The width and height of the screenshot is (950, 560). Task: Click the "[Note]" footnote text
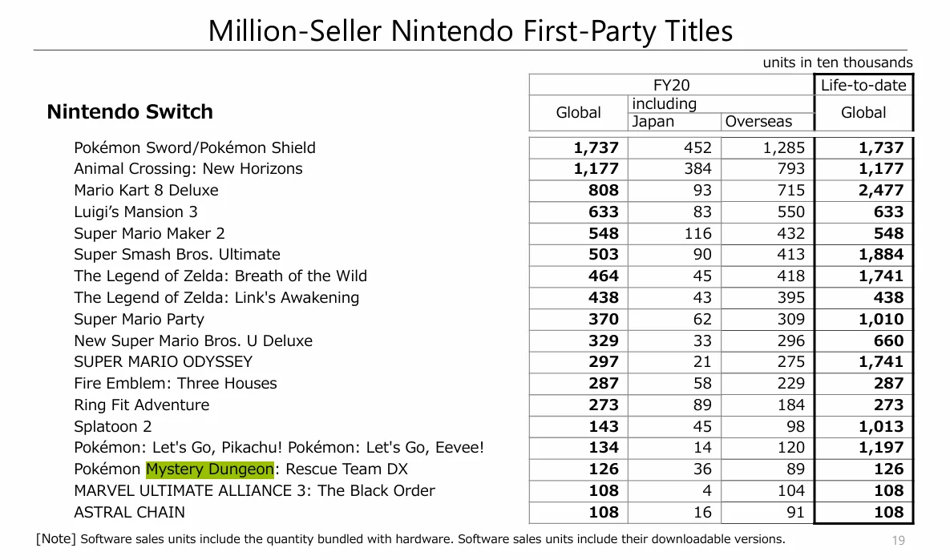pyautogui.click(x=56, y=539)
